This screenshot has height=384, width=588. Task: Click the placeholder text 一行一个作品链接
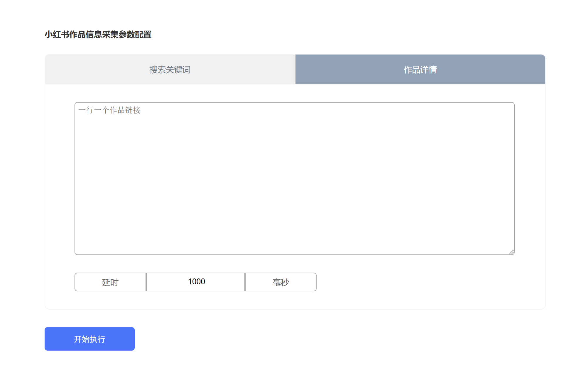tap(109, 110)
